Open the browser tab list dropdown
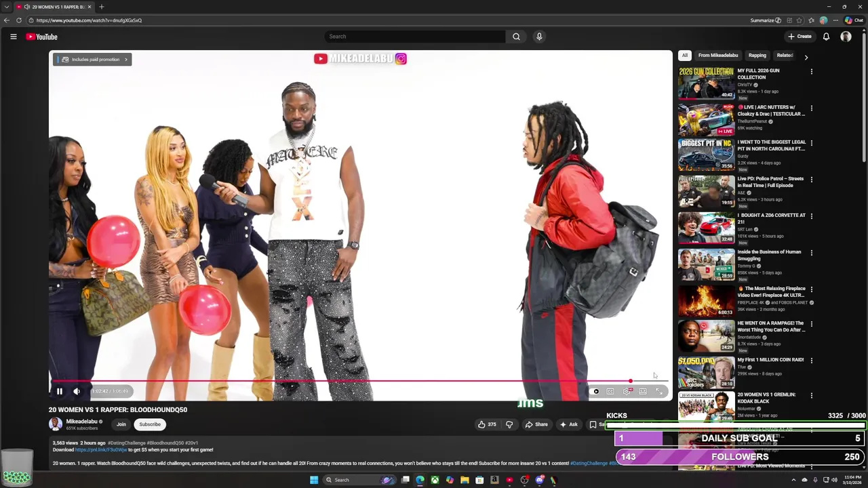Viewport: 868px width, 488px height. tap(6, 7)
